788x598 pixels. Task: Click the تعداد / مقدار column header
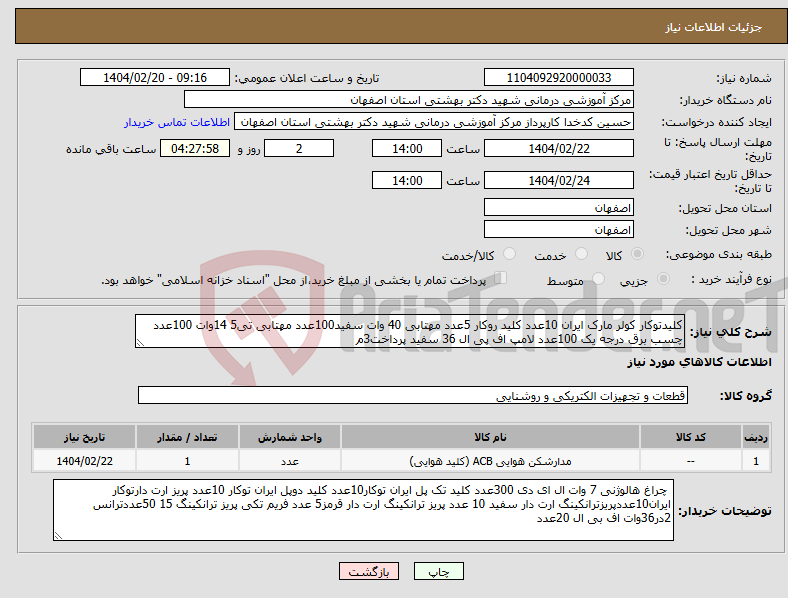(x=187, y=437)
